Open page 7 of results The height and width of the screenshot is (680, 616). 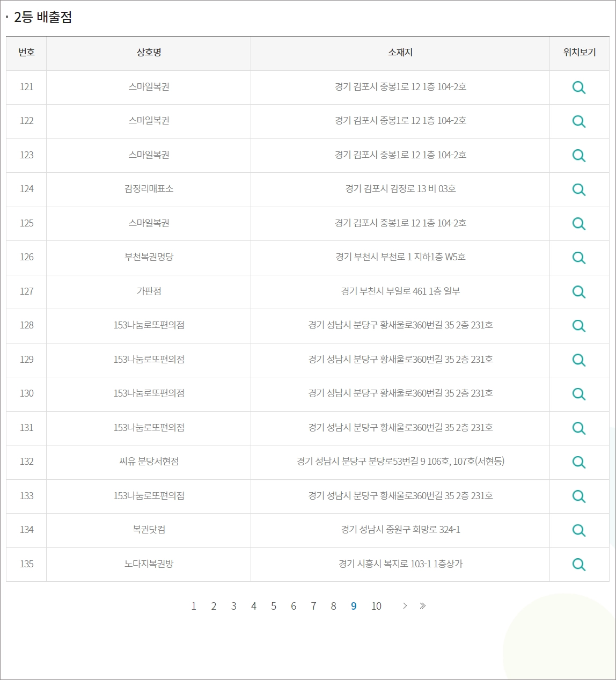pyautogui.click(x=313, y=606)
